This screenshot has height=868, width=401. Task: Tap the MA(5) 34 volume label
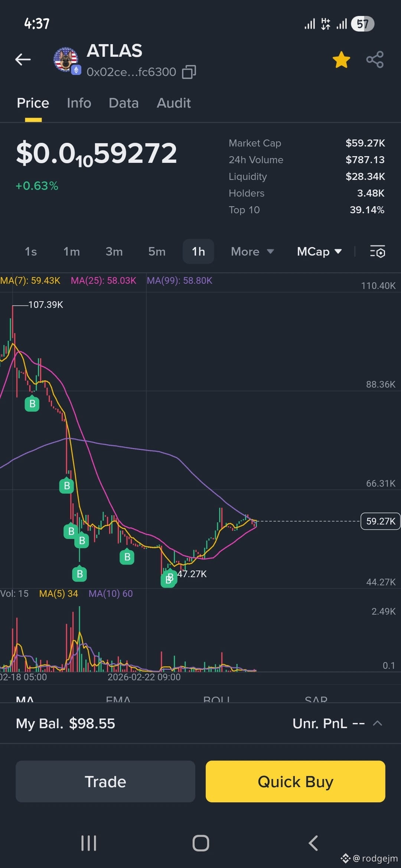(59, 594)
